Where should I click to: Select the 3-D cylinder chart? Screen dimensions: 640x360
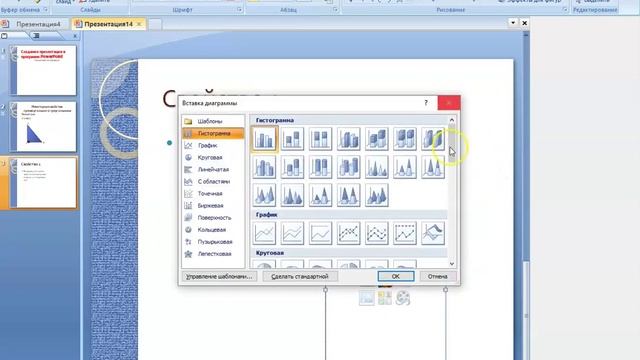[x=349, y=167]
